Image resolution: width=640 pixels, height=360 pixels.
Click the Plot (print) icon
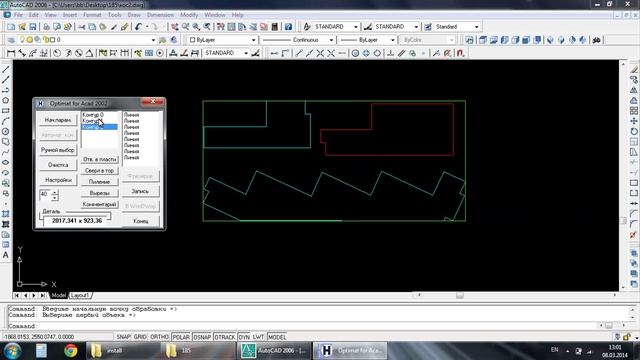tap(46, 27)
